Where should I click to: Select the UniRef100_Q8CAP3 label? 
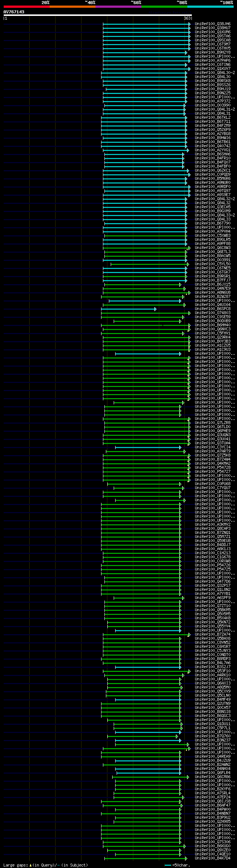point(213,529)
